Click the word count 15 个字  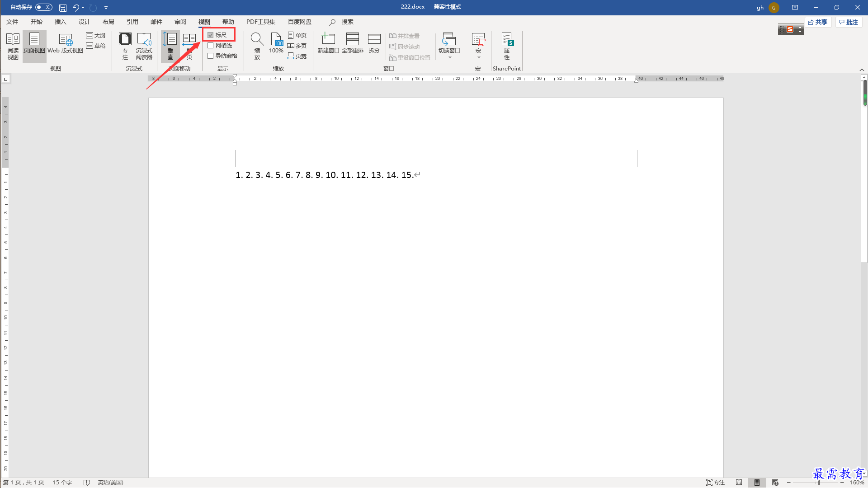(62, 483)
